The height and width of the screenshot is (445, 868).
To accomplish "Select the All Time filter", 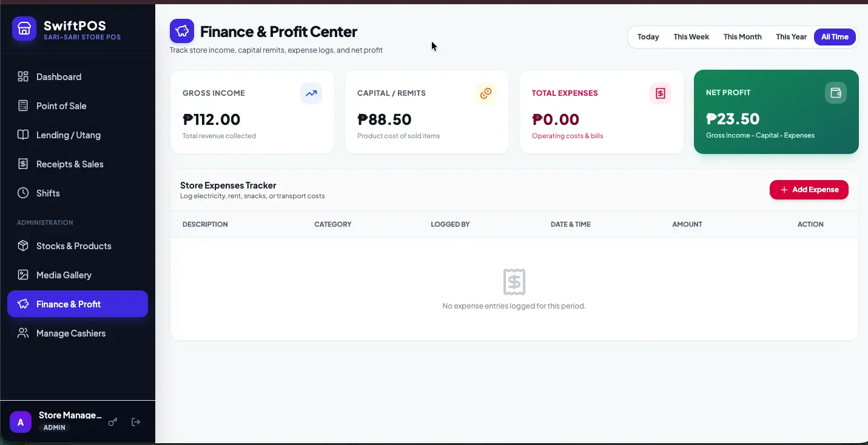I will coord(835,37).
